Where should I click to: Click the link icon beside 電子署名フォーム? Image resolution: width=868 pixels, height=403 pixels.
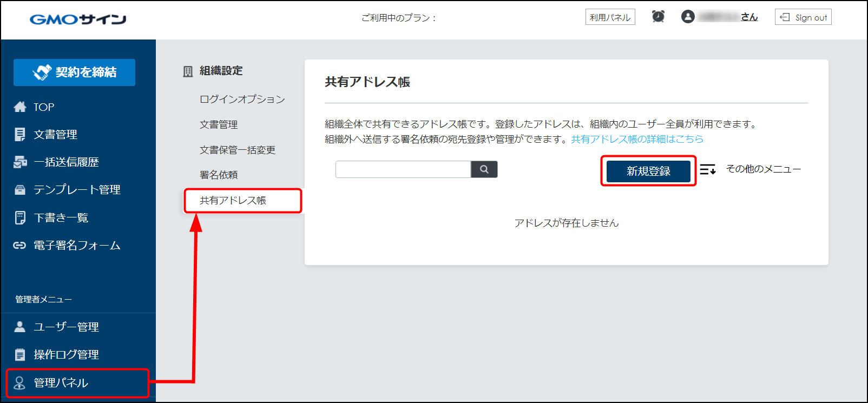pyautogui.click(x=20, y=246)
